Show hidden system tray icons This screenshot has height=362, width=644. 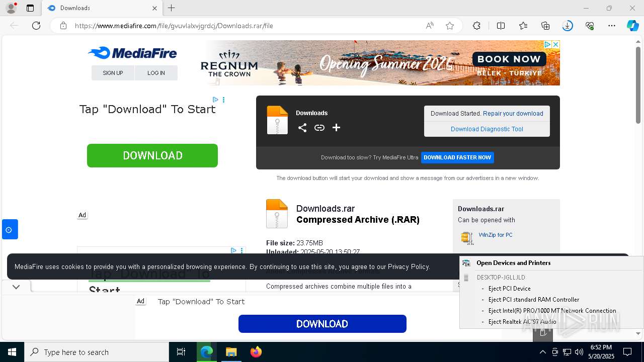tap(542, 352)
